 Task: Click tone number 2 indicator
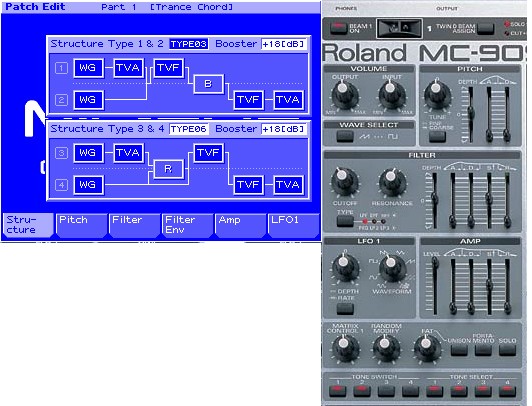[x=61, y=100]
